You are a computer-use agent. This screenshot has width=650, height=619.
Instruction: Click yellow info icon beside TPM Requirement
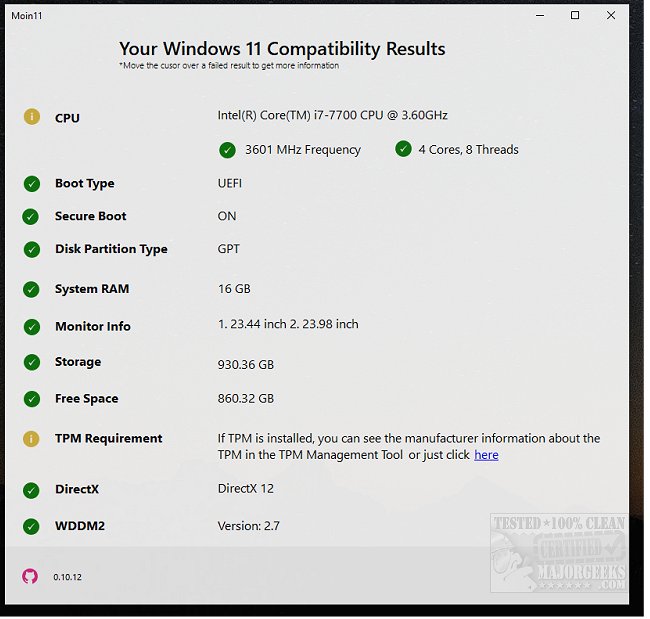pyautogui.click(x=31, y=439)
